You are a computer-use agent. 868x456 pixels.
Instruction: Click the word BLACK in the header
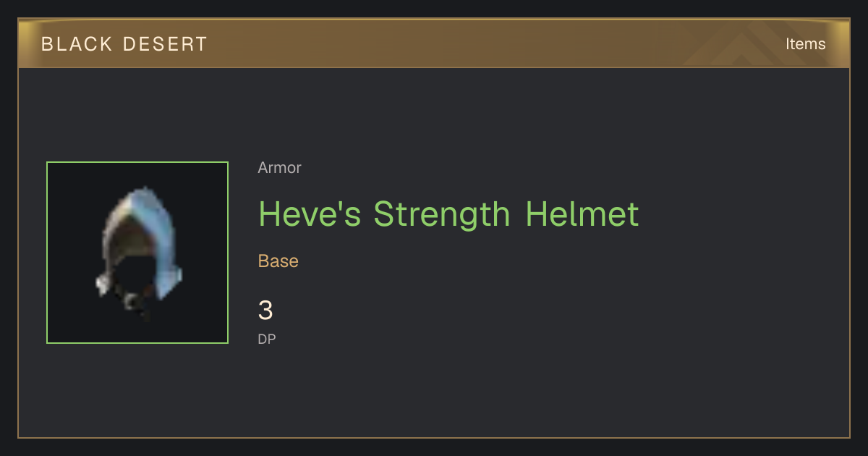coord(77,43)
